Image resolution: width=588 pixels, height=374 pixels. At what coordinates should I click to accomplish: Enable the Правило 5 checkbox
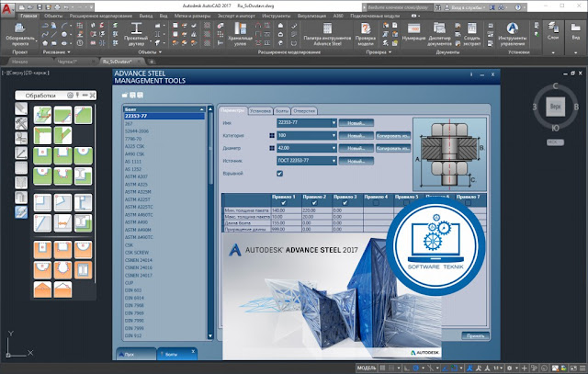(406, 203)
